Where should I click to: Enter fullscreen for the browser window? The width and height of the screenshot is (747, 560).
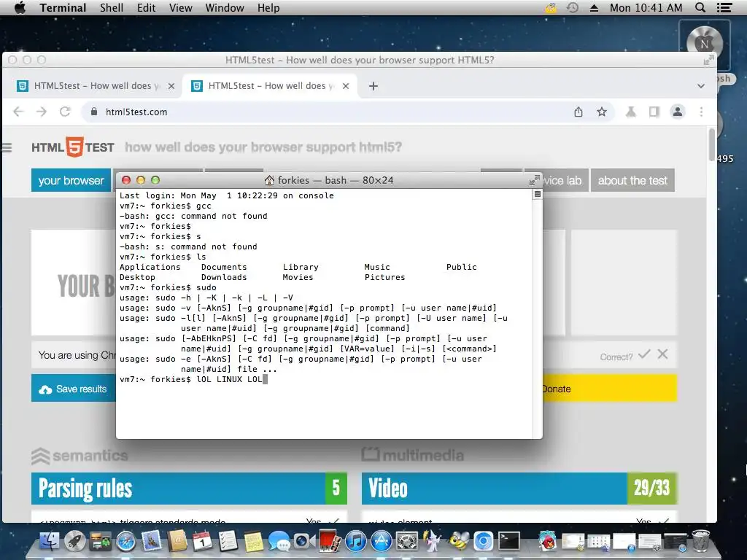708,60
